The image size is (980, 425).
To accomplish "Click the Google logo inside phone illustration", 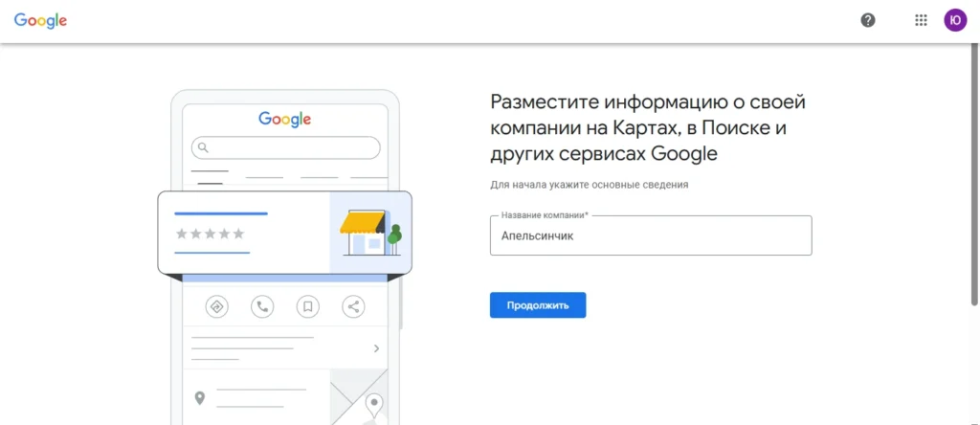I will coord(285,119).
